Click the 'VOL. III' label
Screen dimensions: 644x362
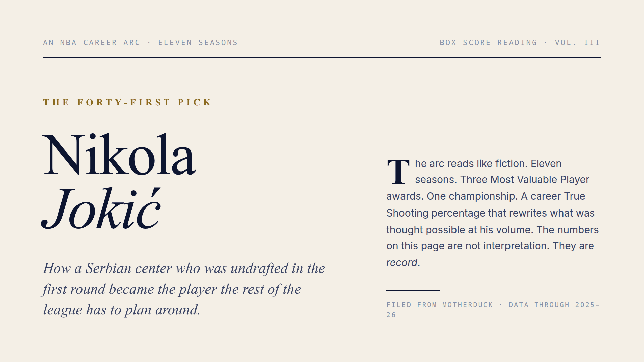(578, 43)
